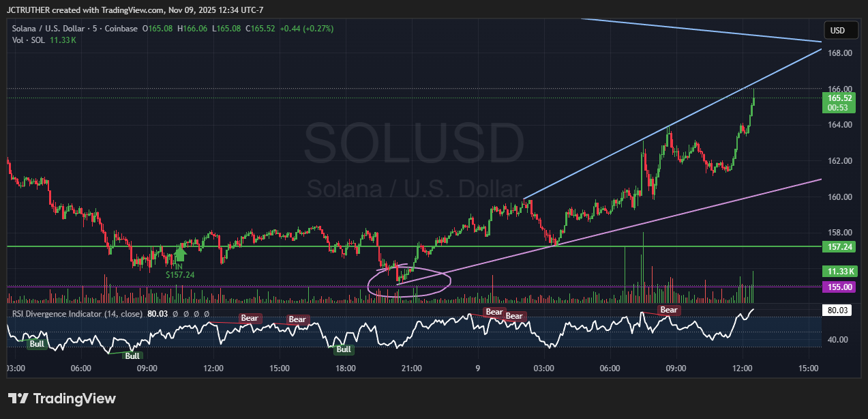
Task: Click the 40.00 RSI scale label
Action: click(x=838, y=340)
